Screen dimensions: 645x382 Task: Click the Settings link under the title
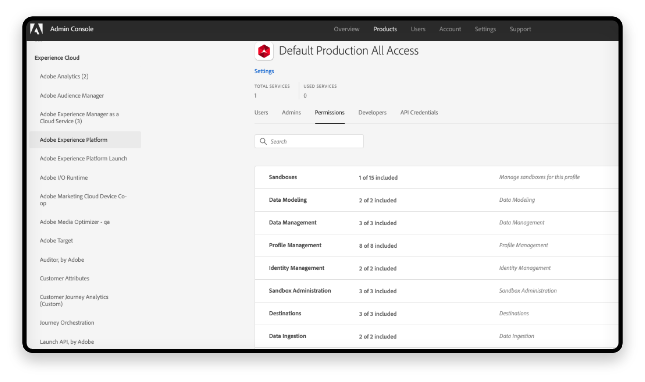click(264, 71)
